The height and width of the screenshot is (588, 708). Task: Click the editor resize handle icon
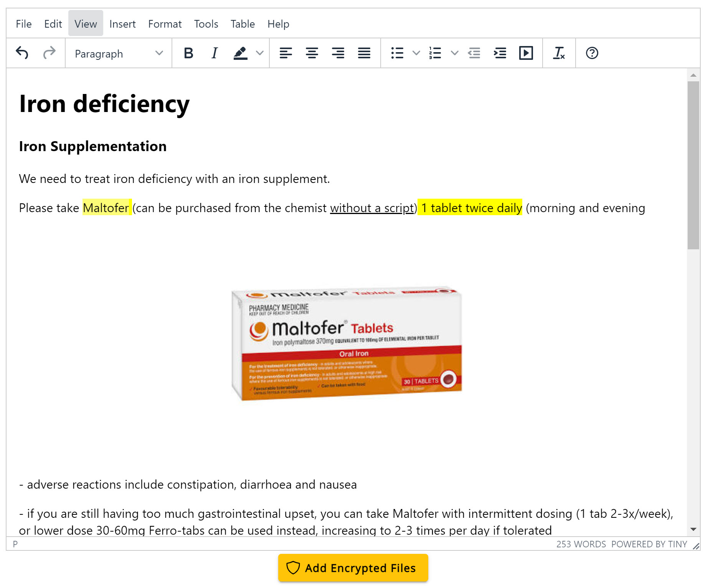tap(696, 545)
